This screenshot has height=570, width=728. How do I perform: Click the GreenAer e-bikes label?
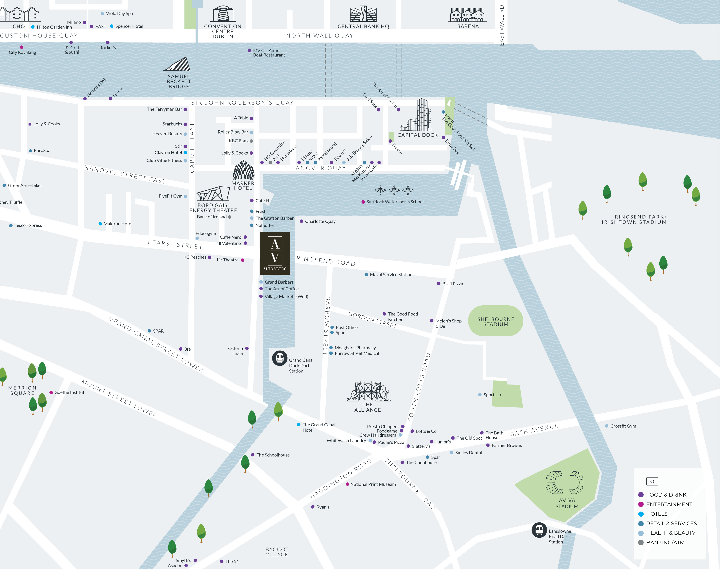coord(25,188)
